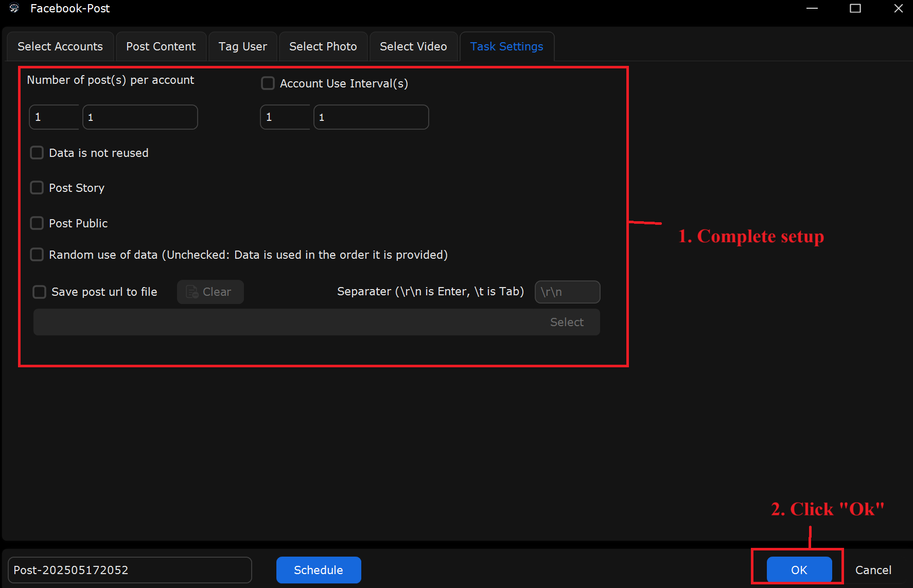Viewport: 913px width, 588px height.
Task: Confirm with the OK button
Action: pyautogui.click(x=799, y=570)
